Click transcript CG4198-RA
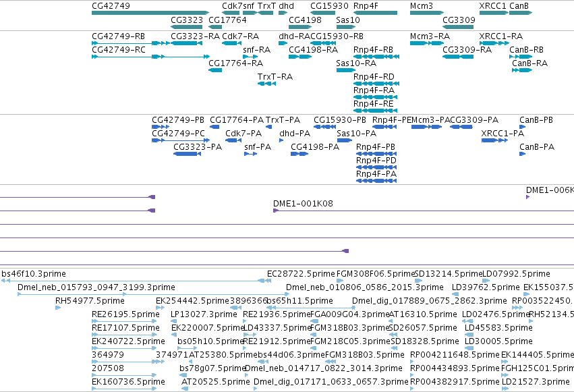 (x=300, y=57)
